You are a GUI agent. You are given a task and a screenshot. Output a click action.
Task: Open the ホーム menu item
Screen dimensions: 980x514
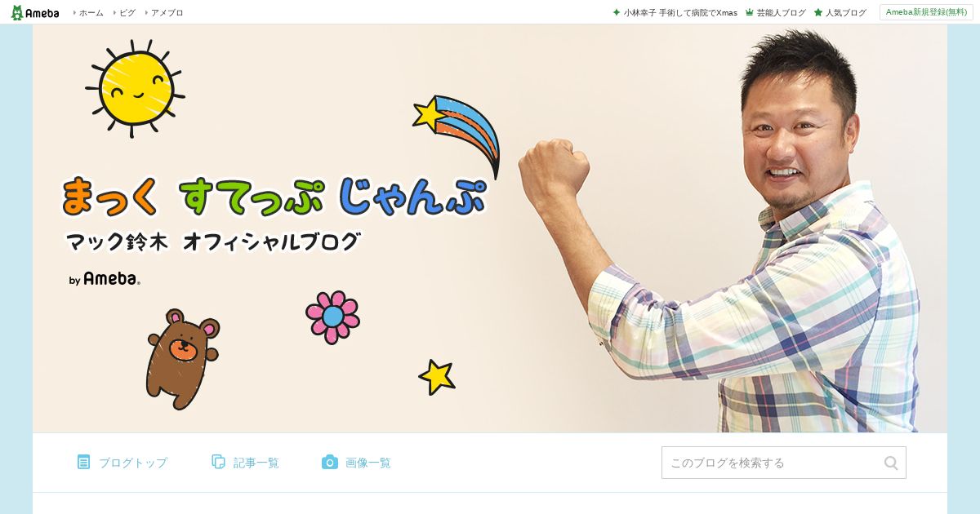point(91,12)
